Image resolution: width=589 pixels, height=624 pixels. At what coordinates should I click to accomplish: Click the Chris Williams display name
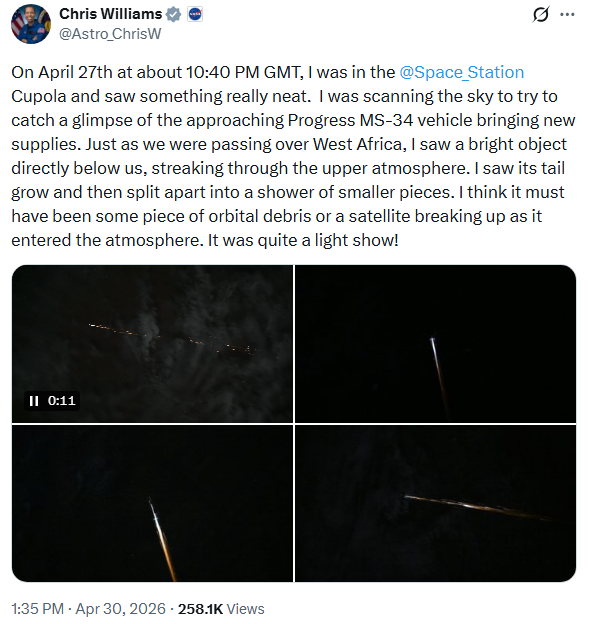click(111, 14)
